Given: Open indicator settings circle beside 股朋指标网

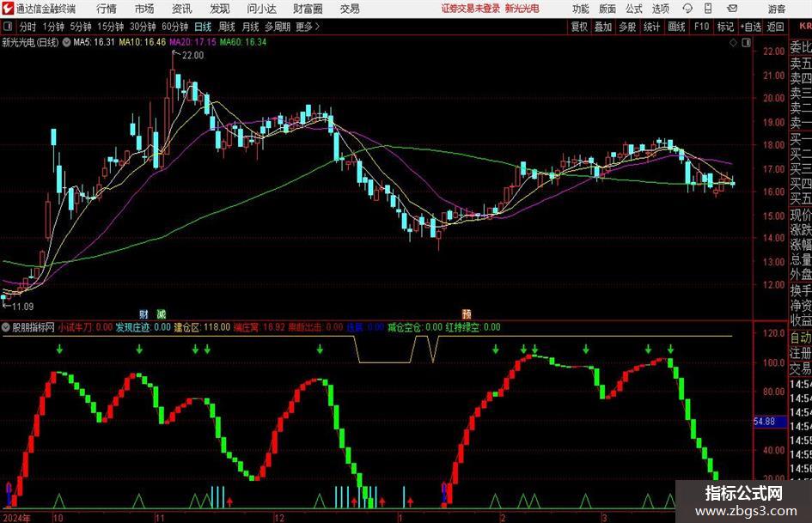Looking at the screenshot, I should pyautogui.click(x=6, y=327).
